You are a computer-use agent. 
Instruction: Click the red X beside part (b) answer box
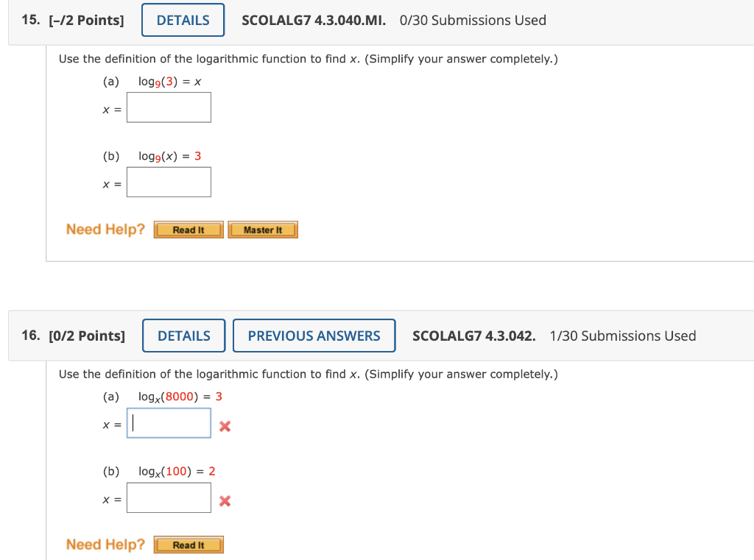225,500
